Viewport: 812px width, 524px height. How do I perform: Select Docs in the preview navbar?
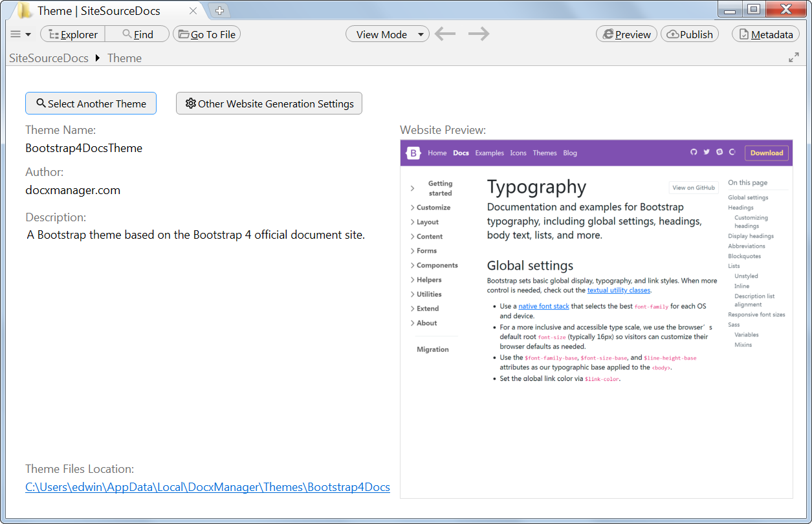(x=461, y=153)
